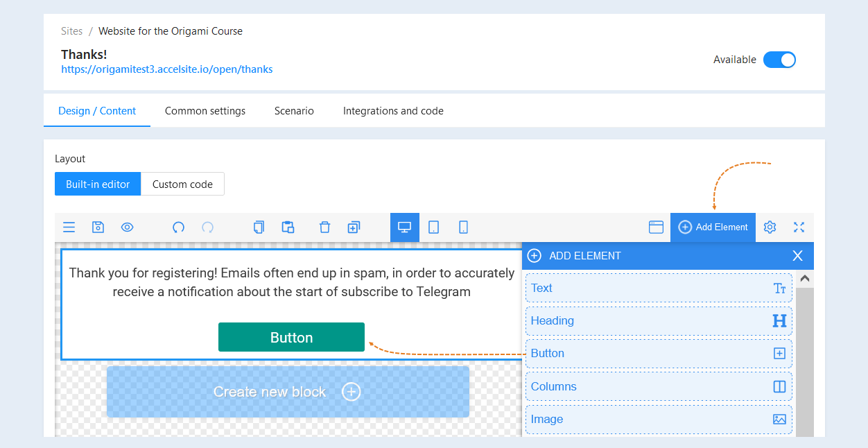Open the hamburger menu in editor toolbar
The height and width of the screenshot is (448, 868).
[x=69, y=227]
